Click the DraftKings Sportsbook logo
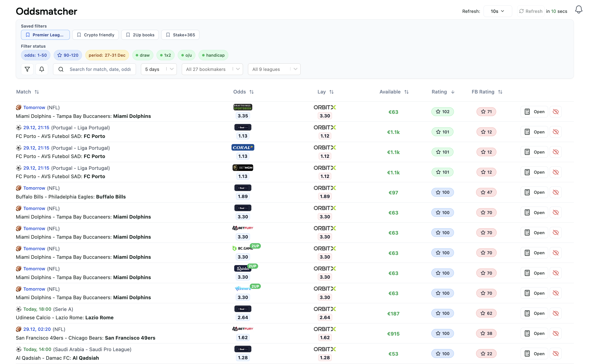This screenshot has height=364, width=589. coord(243,107)
